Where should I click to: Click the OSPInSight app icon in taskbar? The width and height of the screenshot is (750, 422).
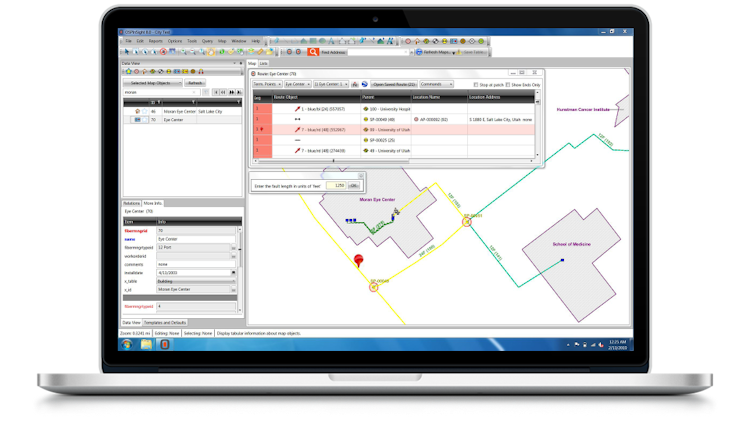point(165,344)
